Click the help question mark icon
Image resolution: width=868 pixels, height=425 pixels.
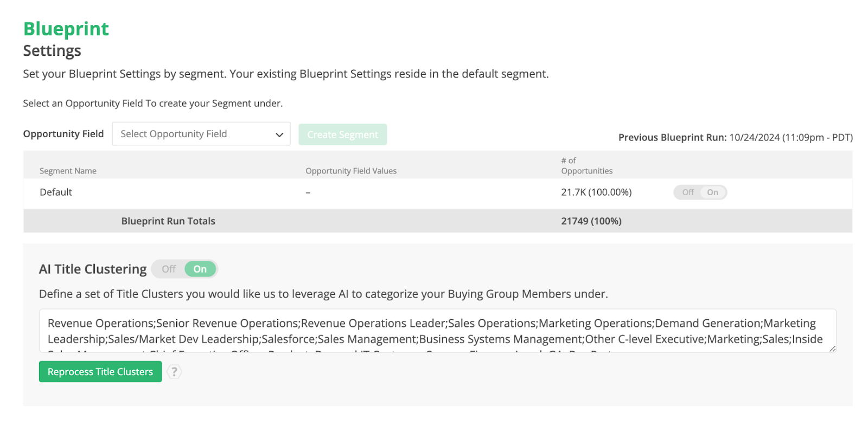coord(174,372)
